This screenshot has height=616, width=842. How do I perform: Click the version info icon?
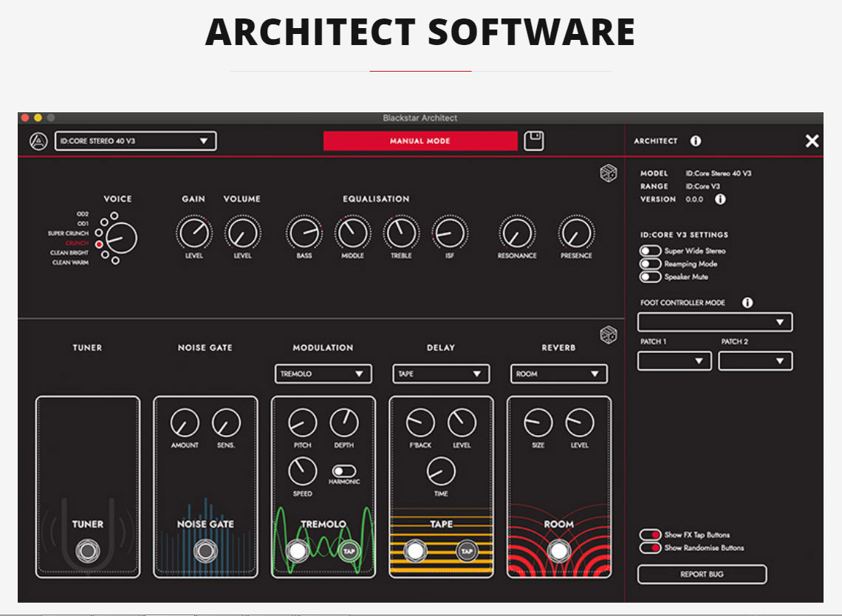tap(720, 199)
